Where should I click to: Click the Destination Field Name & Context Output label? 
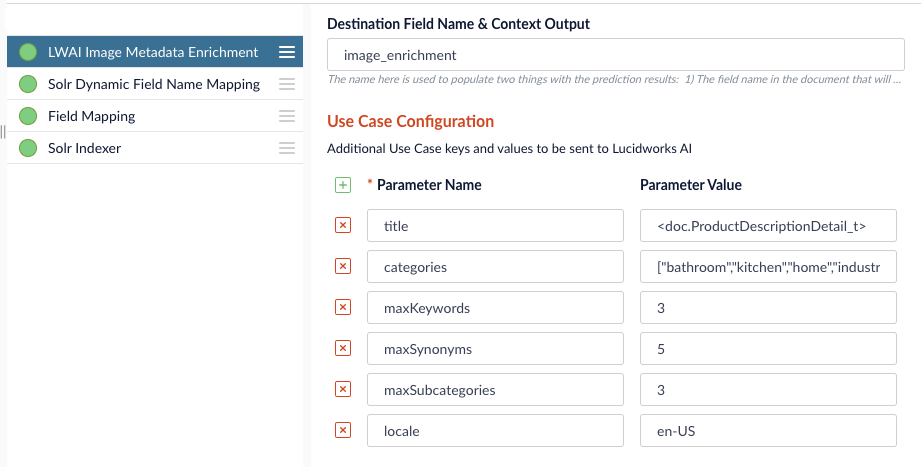pos(458,23)
